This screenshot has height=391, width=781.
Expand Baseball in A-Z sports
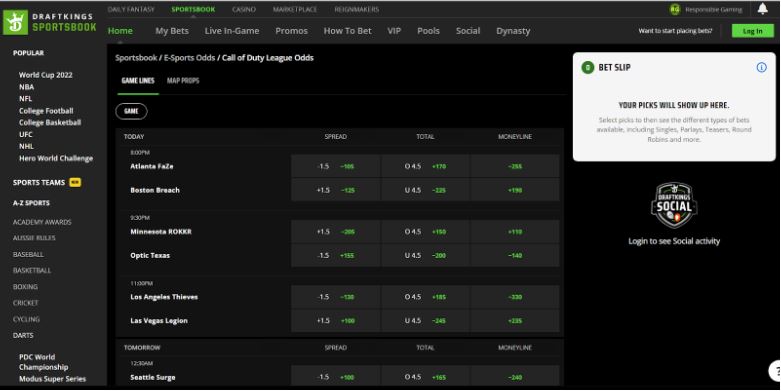point(28,255)
